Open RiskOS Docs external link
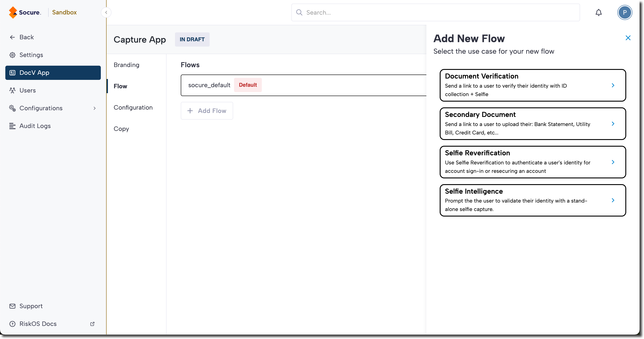Viewport: 644px width, 339px height. [x=38, y=324]
